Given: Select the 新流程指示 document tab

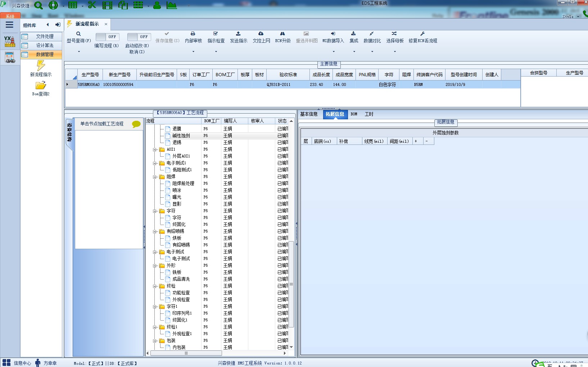Looking at the screenshot, I should coord(87,24).
